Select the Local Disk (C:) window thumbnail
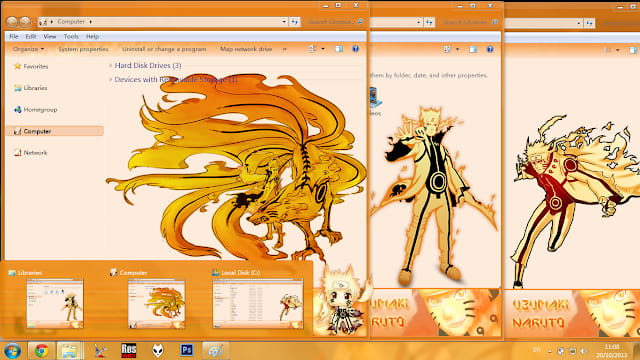The image size is (640, 360). [258, 304]
